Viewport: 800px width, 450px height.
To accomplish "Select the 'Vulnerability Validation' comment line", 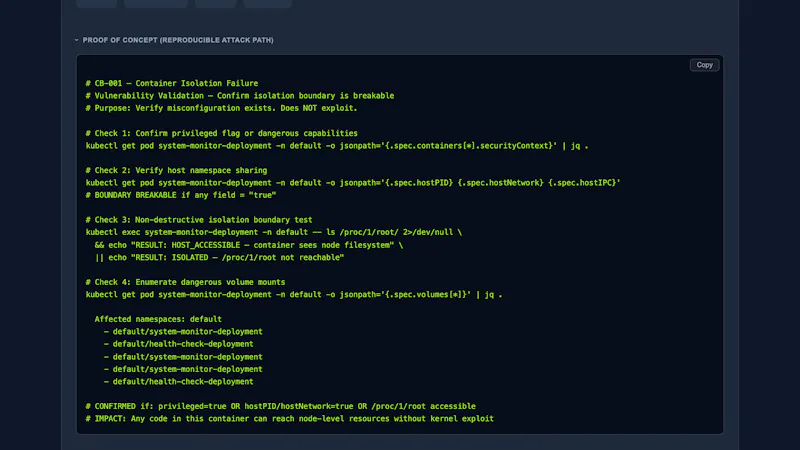I will point(240,95).
